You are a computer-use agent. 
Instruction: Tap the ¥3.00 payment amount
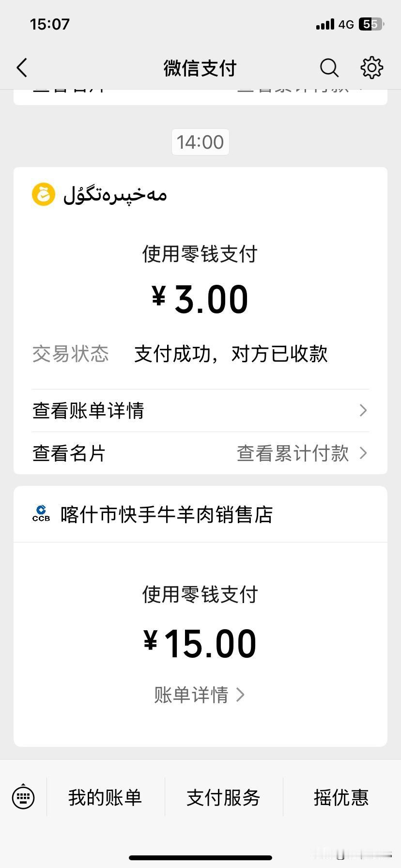click(x=200, y=299)
